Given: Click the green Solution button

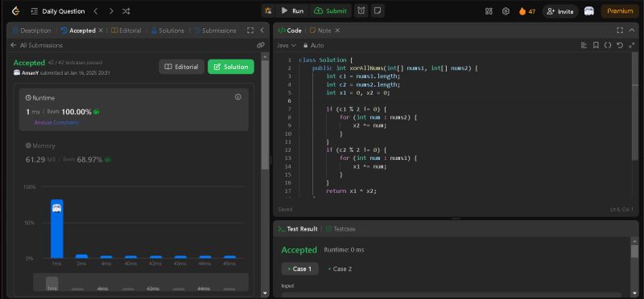Looking at the screenshot, I should pyautogui.click(x=231, y=67).
